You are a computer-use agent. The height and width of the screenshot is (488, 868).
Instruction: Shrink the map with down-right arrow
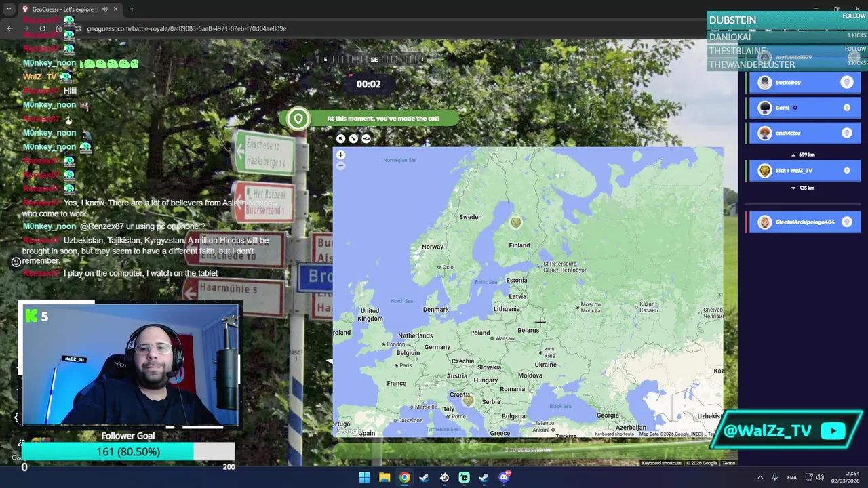click(x=353, y=139)
